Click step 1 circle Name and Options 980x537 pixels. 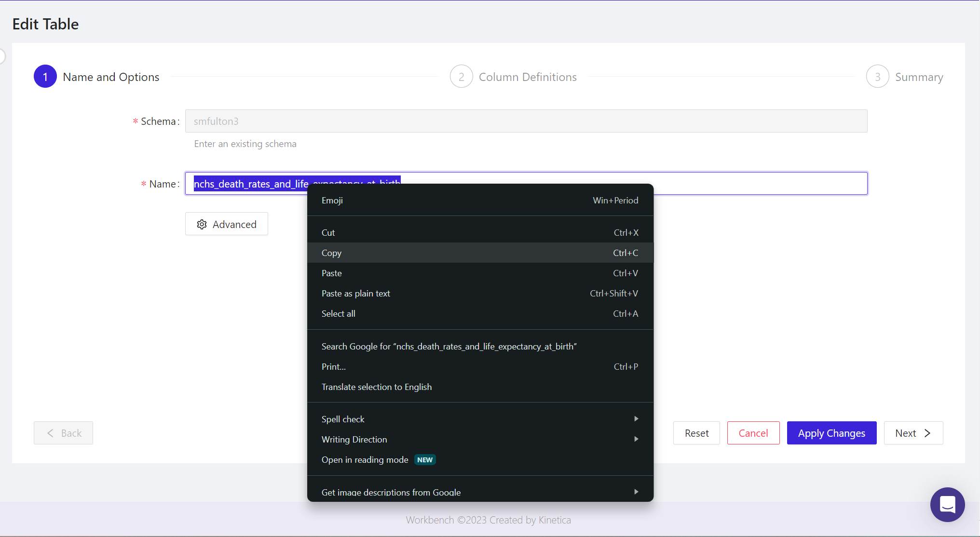coord(45,77)
